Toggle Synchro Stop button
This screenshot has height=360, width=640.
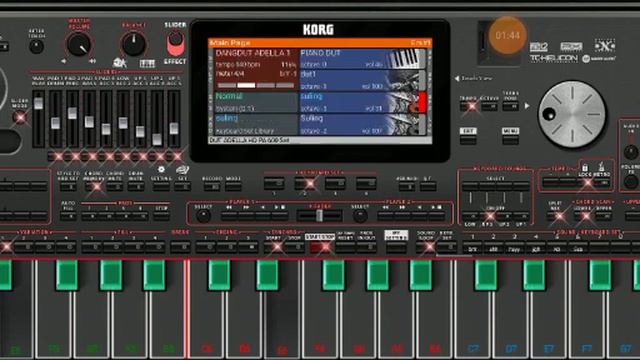294,247
